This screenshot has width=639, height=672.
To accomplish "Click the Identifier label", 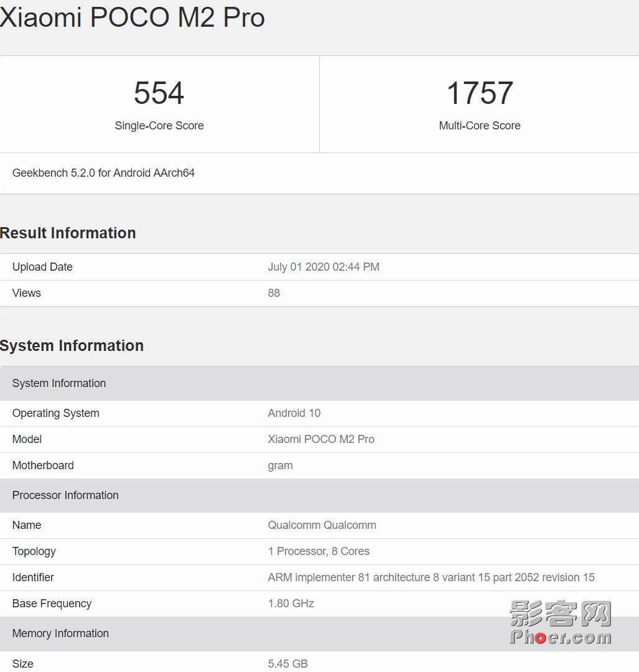I will [x=33, y=577].
